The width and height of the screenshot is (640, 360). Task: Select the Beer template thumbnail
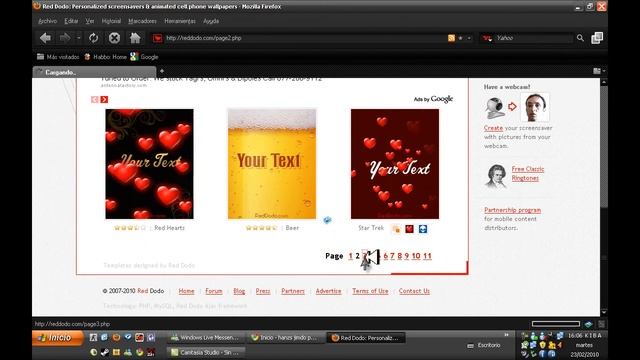(x=272, y=164)
